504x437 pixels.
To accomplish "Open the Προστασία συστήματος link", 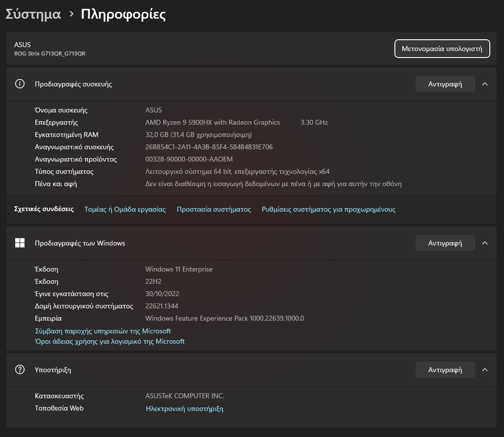I will (214, 209).
